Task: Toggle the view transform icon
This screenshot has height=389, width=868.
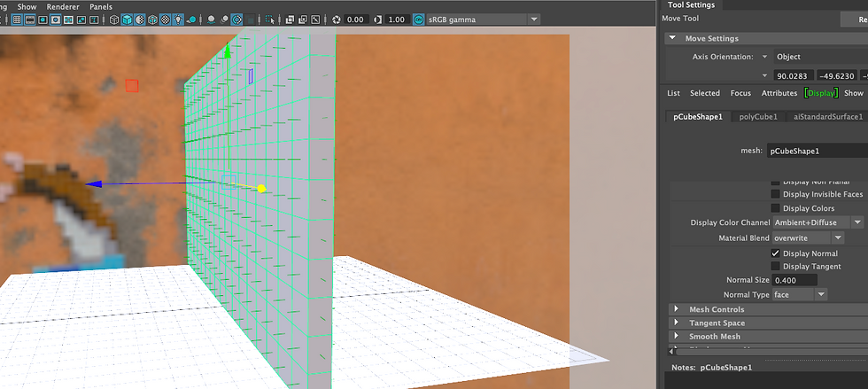Action: click(x=418, y=19)
